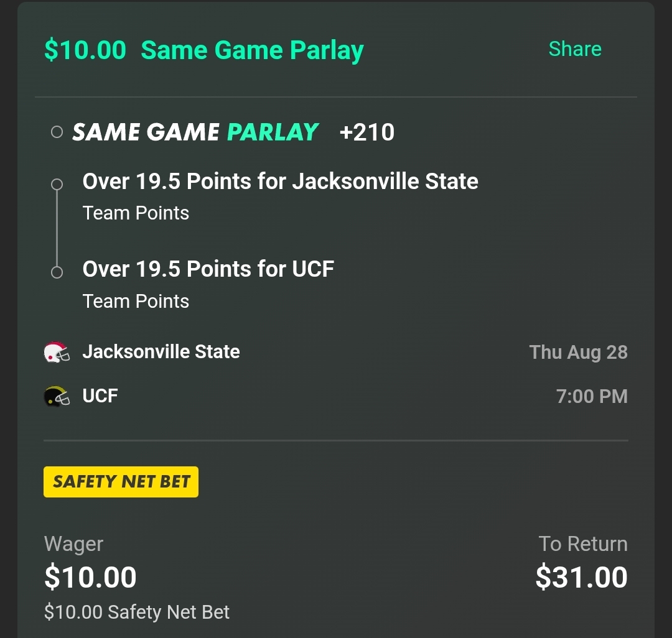The image size is (672, 638).
Task: Click the leg circle for Jacksonville State over
Action: (x=57, y=184)
